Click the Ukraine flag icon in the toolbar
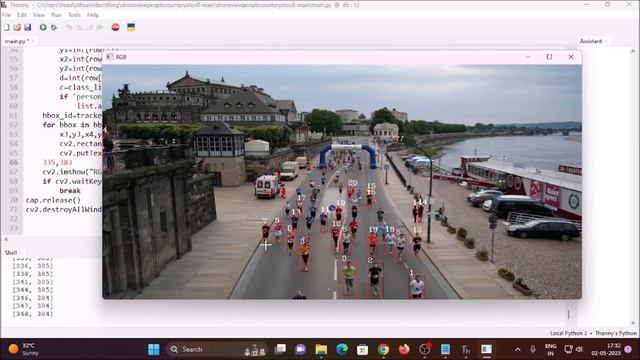This screenshot has width=640, height=360. [x=131, y=27]
